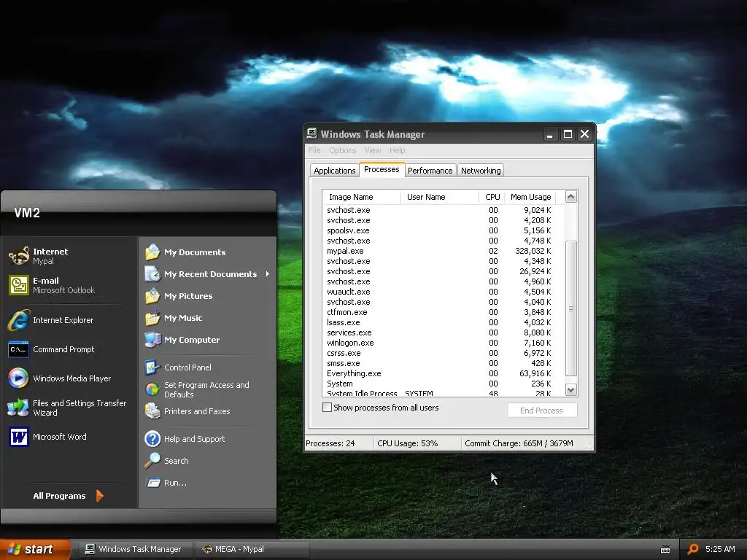Switch to the Applications tab
Image resolution: width=747 pixels, height=560 pixels.
(x=334, y=171)
